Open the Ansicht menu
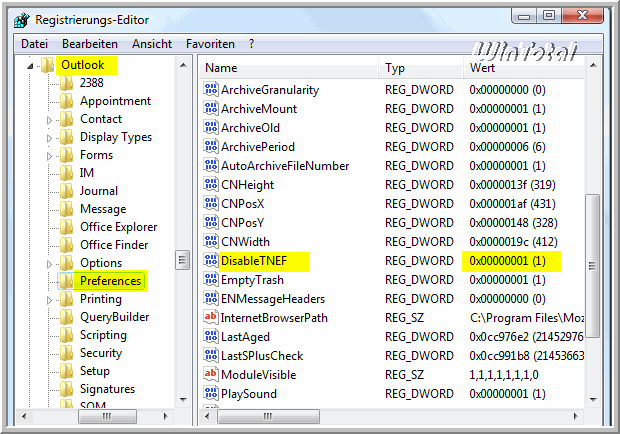The width and height of the screenshot is (620, 434). click(152, 44)
